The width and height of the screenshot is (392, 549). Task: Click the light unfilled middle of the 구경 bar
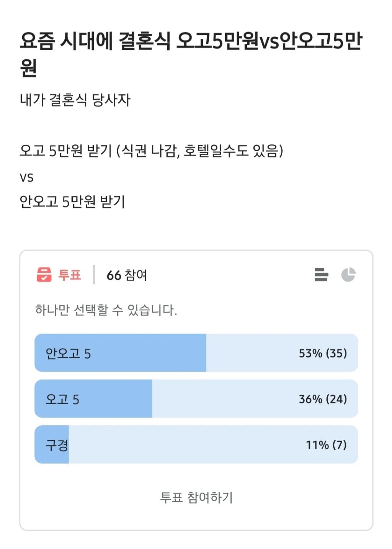[191, 445]
